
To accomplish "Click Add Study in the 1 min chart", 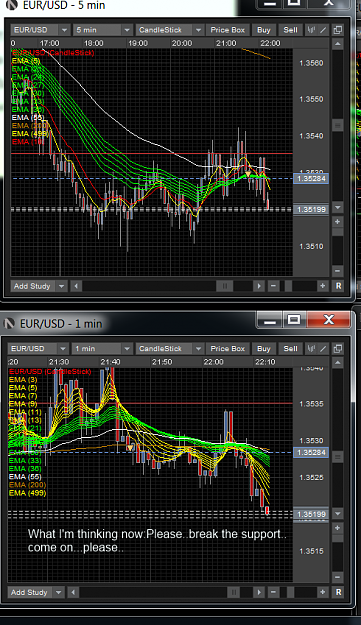I will pos(29,592).
